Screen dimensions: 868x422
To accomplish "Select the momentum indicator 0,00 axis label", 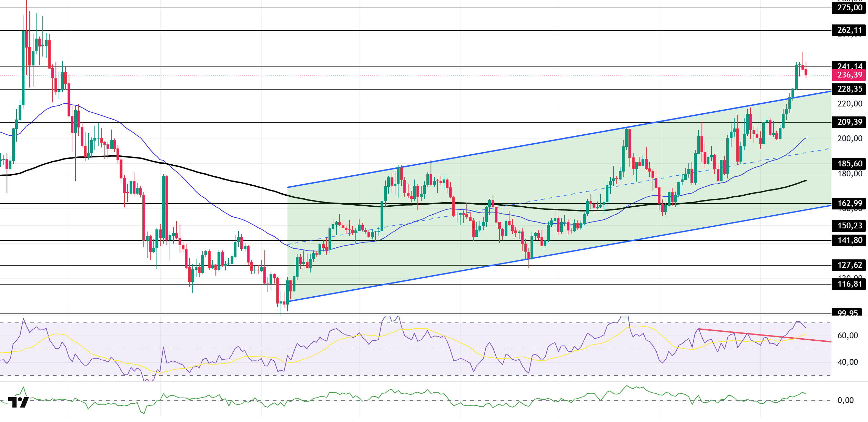I will point(846,401).
